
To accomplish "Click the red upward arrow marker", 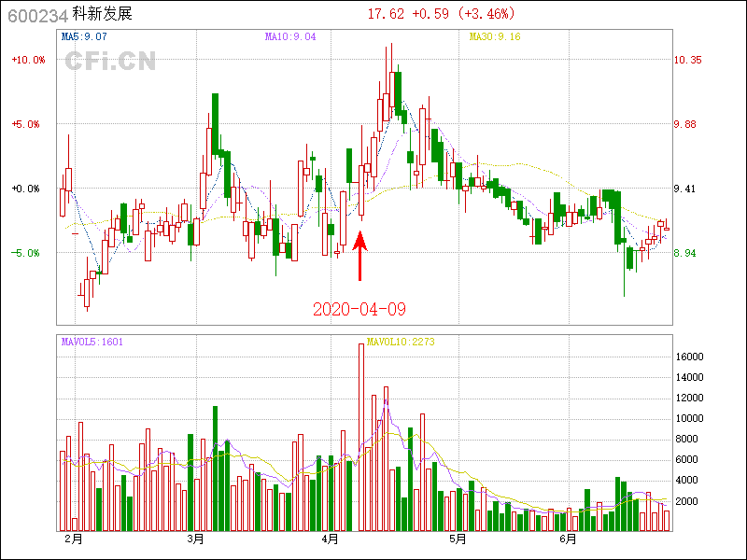I will click(x=360, y=257).
